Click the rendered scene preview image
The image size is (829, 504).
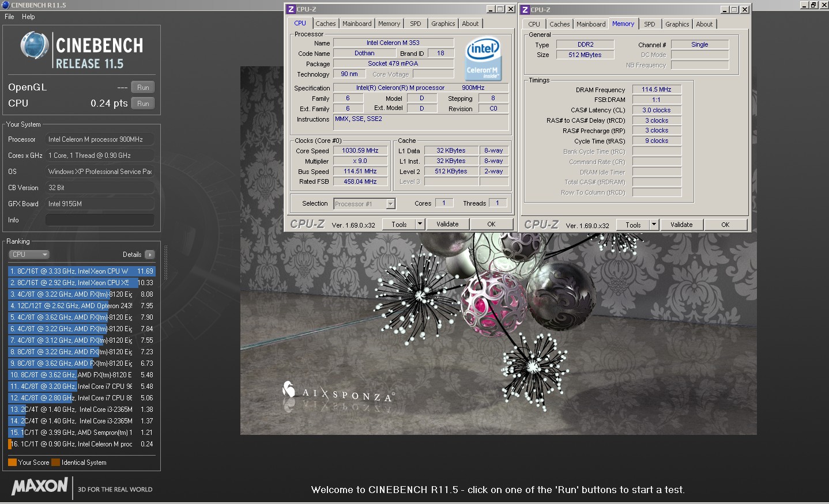tap(498, 334)
